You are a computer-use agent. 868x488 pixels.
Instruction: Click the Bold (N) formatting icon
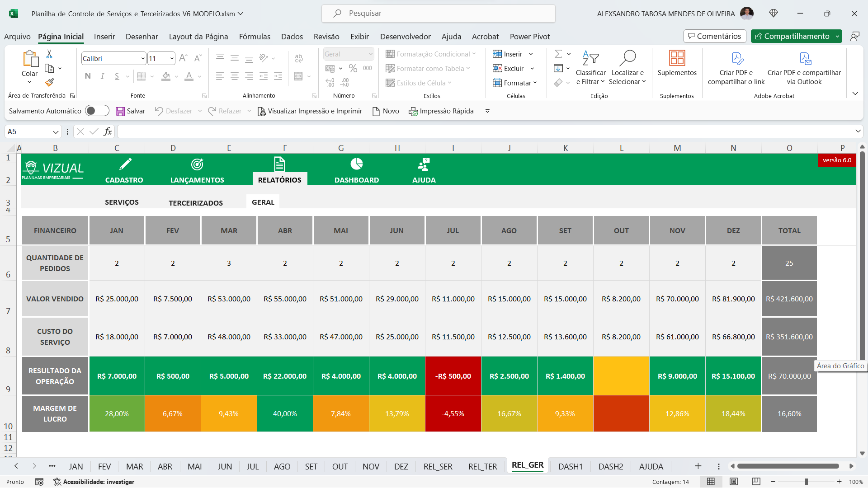(x=88, y=76)
